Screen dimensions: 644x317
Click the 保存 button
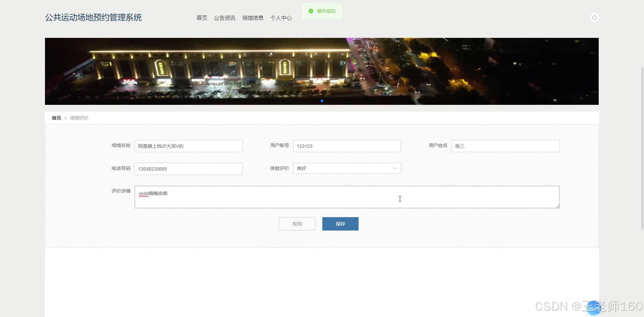point(340,224)
